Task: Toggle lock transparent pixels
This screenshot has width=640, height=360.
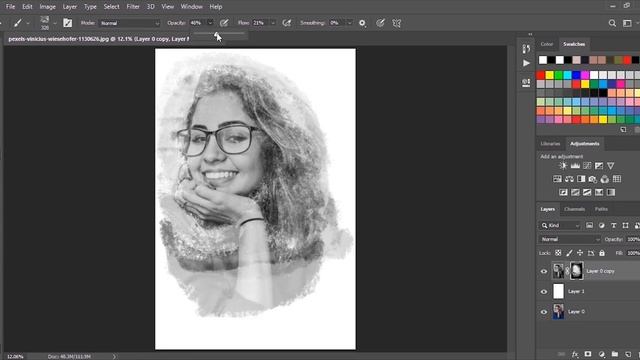Action: coord(558,253)
